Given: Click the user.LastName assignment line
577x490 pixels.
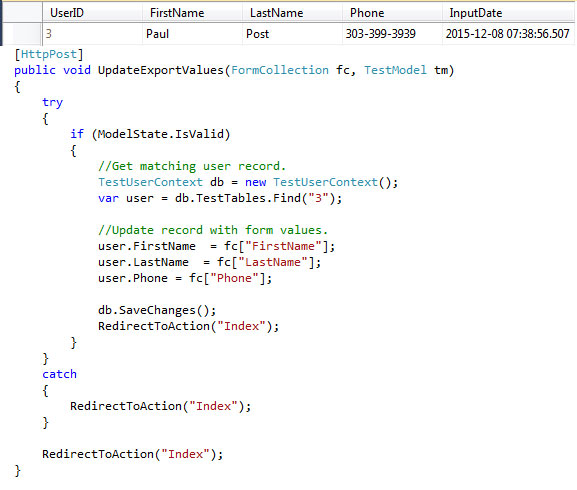Looking at the screenshot, I should coord(209,262).
